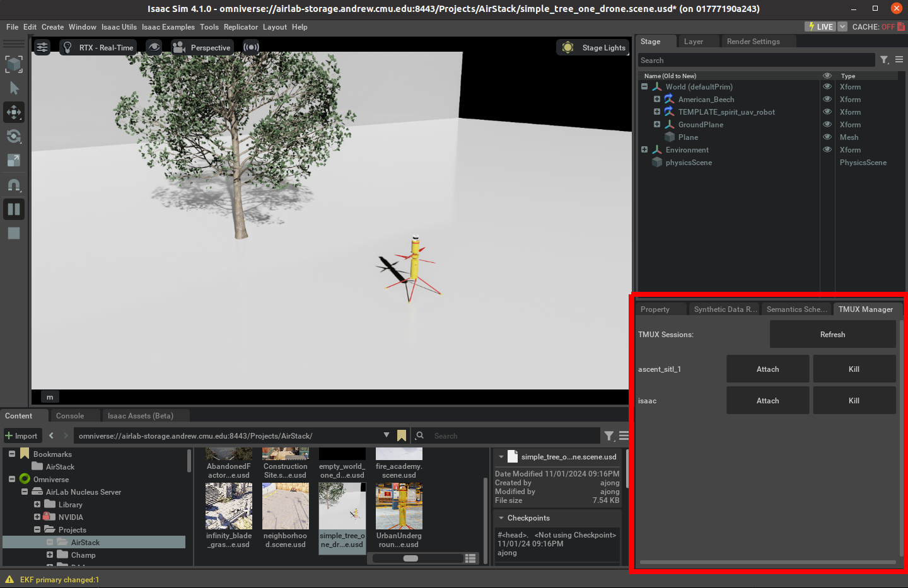Switch to the Render Settings tab
Viewport: 908px width, 588px height.
[753, 42]
